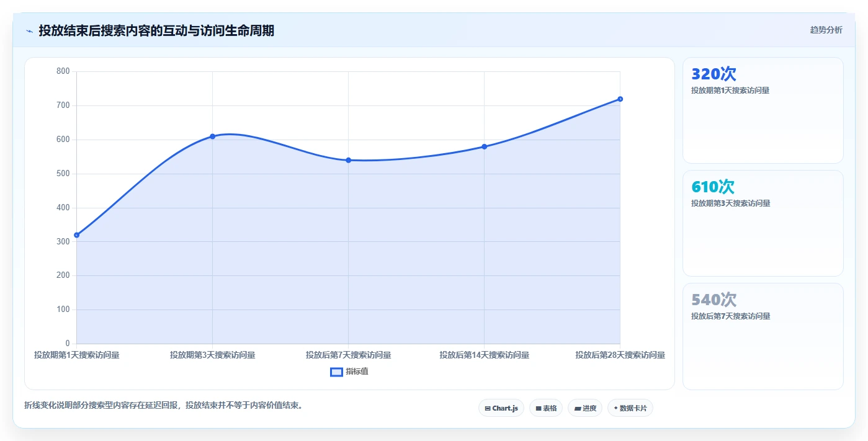
Task: Click the 趋势分析 label in header
Action: pyautogui.click(x=826, y=30)
